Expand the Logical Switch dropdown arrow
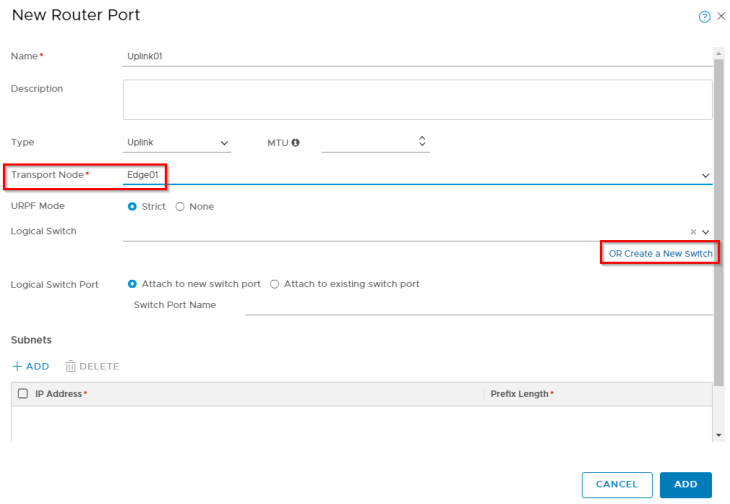 click(706, 232)
